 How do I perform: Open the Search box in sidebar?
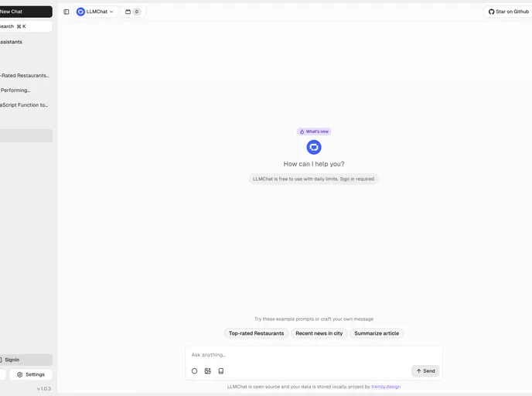tap(26, 26)
